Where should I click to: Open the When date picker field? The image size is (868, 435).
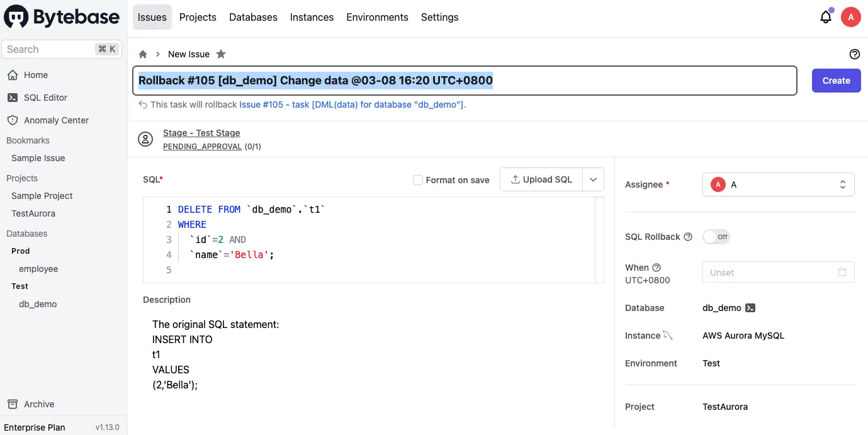(778, 273)
